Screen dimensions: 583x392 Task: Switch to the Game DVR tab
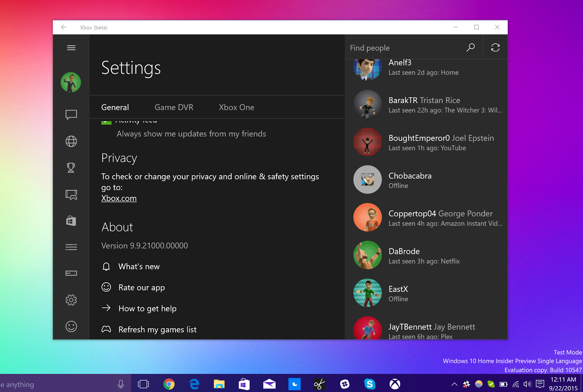174,107
